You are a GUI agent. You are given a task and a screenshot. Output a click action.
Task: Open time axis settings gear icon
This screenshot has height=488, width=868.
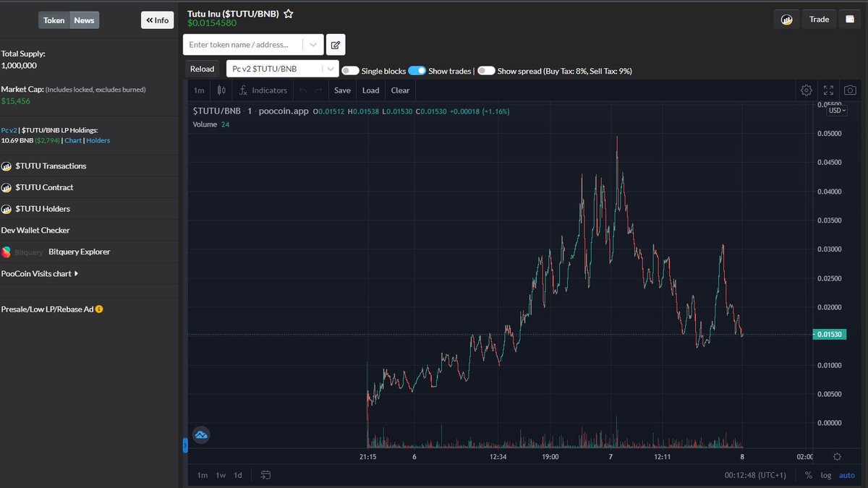coord(837,457)
